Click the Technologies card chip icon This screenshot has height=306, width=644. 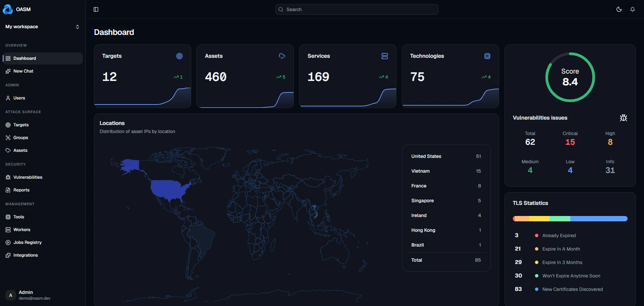[487, 56]
